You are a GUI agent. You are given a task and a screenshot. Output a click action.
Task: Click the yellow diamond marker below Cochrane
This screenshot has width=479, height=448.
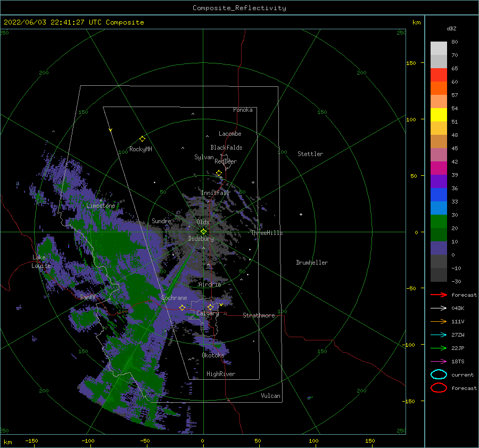182,307
